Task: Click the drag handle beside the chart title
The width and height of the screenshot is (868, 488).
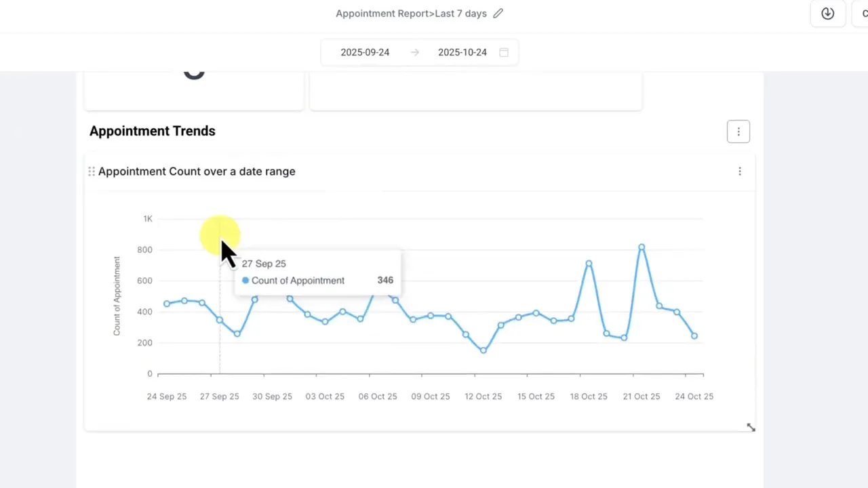Action: 92,171
